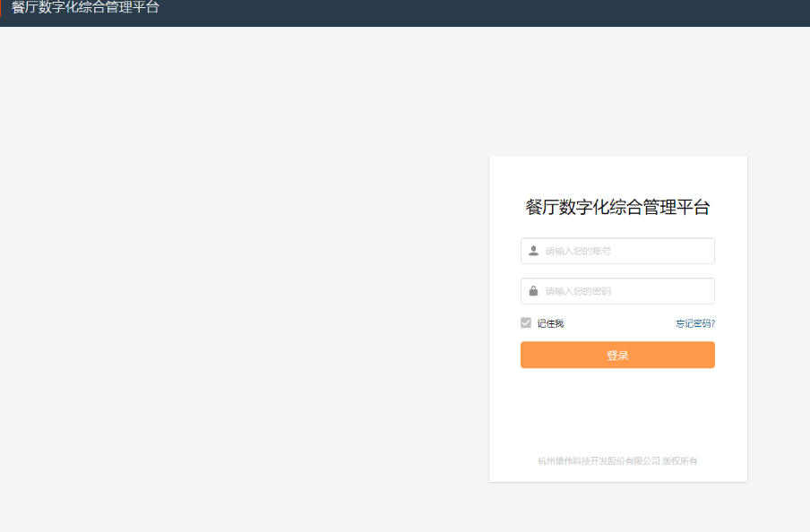Open the 忘记密码? link
810x532 pixels.
click(x=694, y=323)
